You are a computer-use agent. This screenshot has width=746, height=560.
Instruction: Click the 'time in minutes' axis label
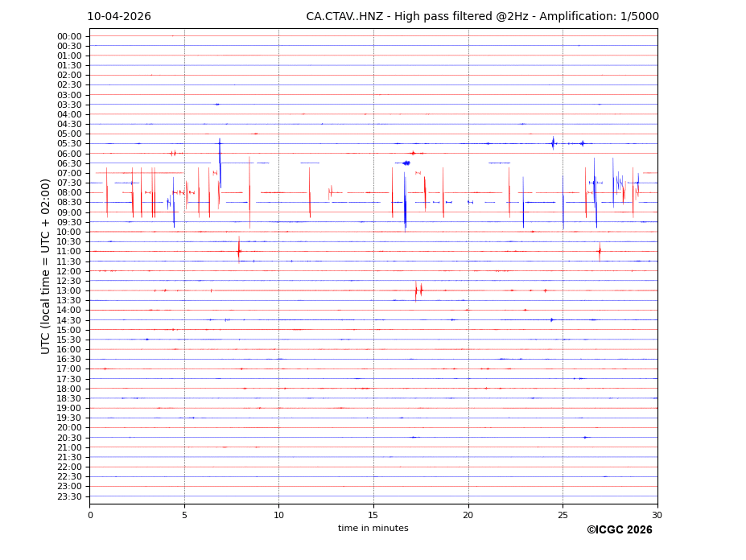click(373, 529)
